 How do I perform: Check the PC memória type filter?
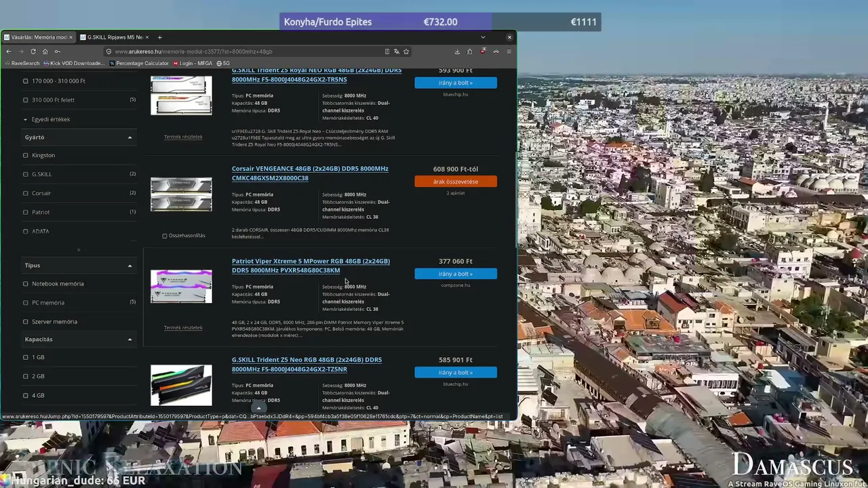[x=26, y=303]
